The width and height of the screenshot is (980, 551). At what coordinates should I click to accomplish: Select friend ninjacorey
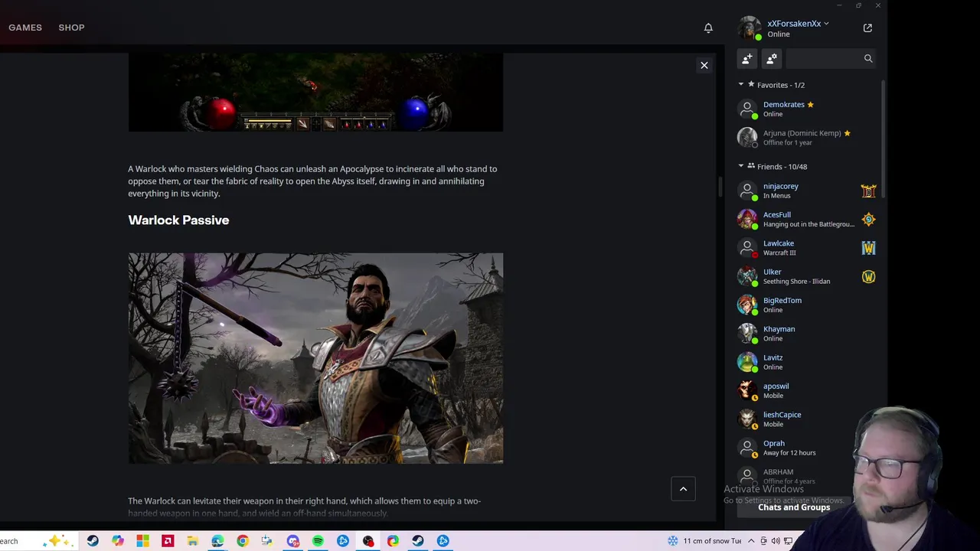pyautogui.click(x=807, y=191)
